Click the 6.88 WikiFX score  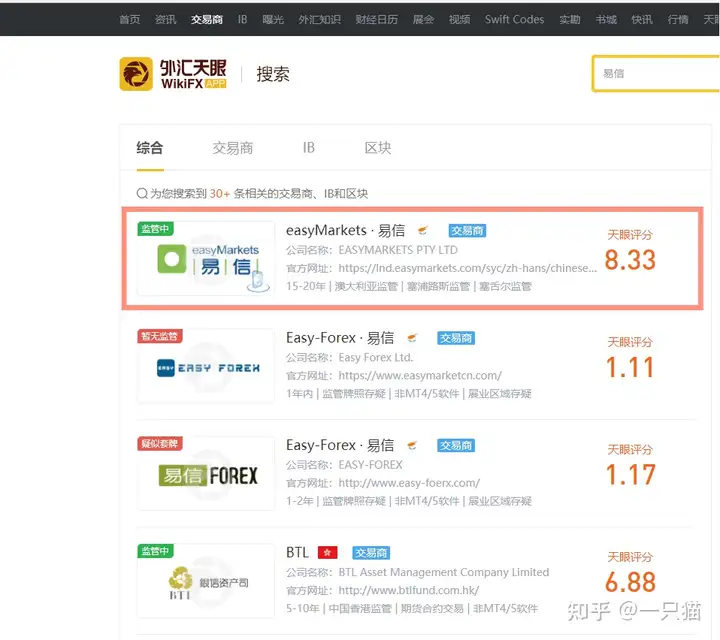(x=630, y=582)
